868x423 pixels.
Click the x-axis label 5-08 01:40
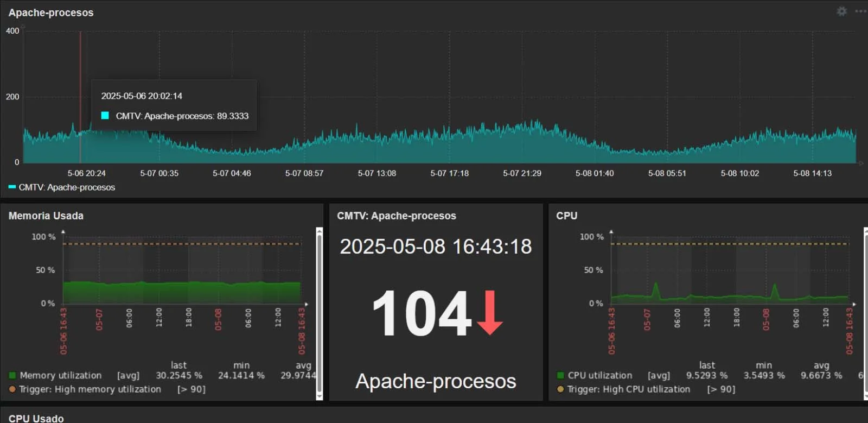tap(595, 173)
